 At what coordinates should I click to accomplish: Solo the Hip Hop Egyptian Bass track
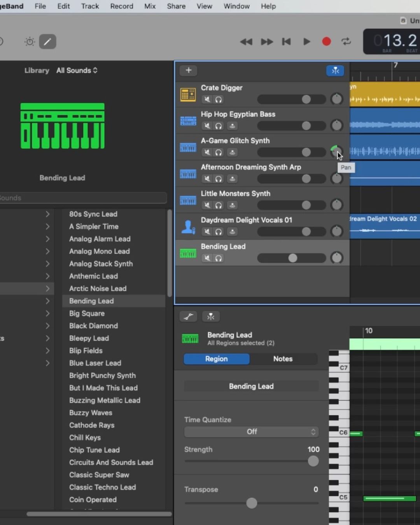[x=219, y=126]
